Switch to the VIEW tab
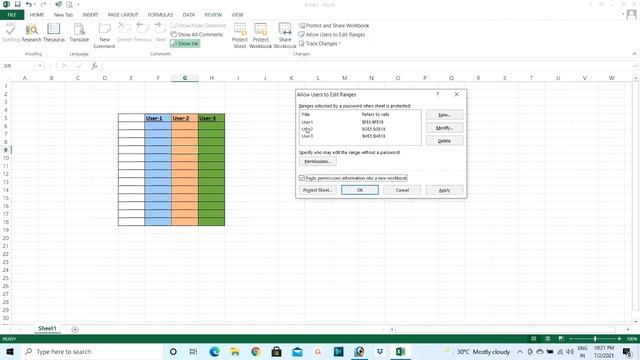The image size is (640, 360). (x=237, y=15)
